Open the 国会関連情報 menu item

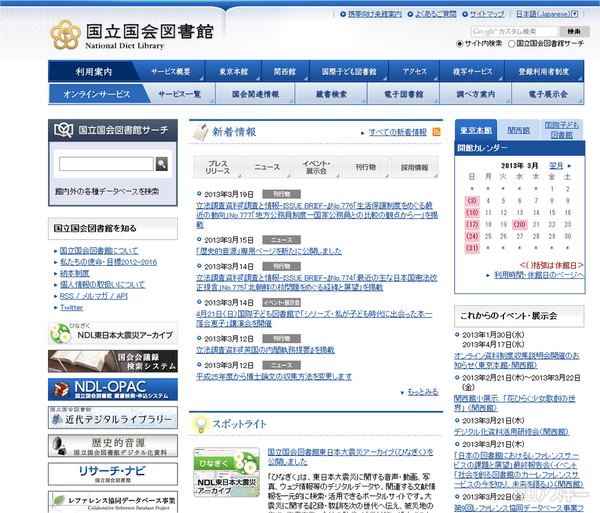[x=255, y=94]
